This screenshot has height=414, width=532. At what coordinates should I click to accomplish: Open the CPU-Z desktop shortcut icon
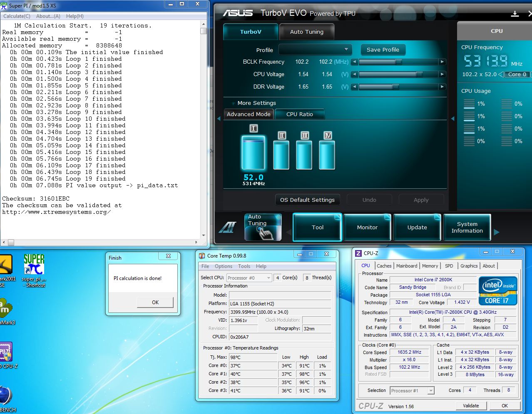pos(7,355)
